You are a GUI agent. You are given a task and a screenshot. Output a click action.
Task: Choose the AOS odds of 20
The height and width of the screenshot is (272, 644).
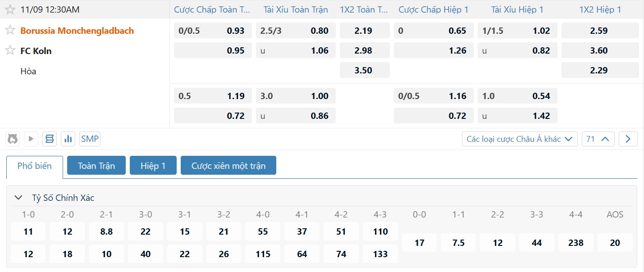point(615,243)
